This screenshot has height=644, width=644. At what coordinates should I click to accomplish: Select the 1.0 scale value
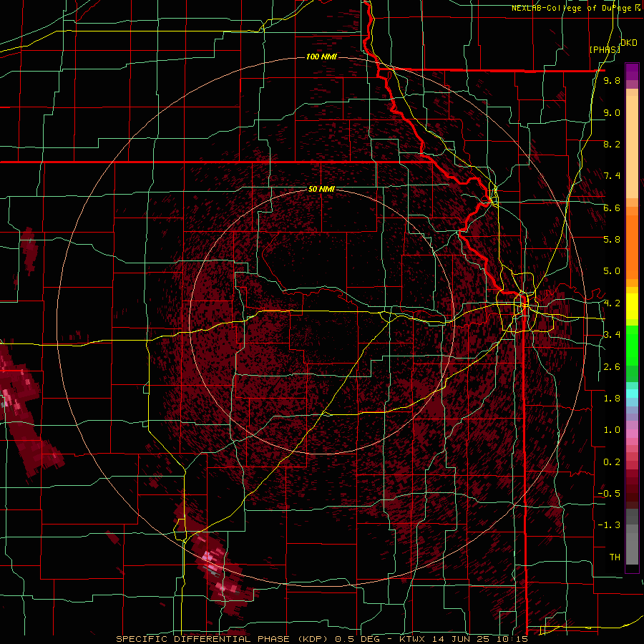[612, 430]
